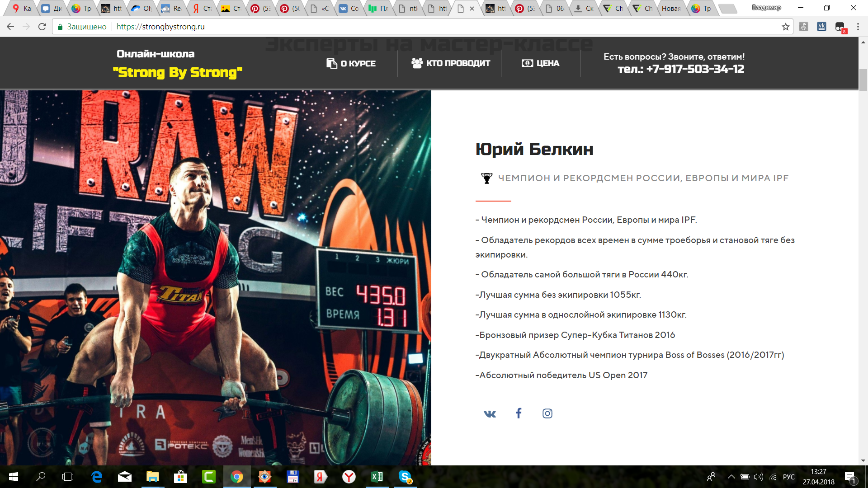The height and width of the screenshot is (488, 868).
Task: Open the Instagram profile icon
Action: 547,413
